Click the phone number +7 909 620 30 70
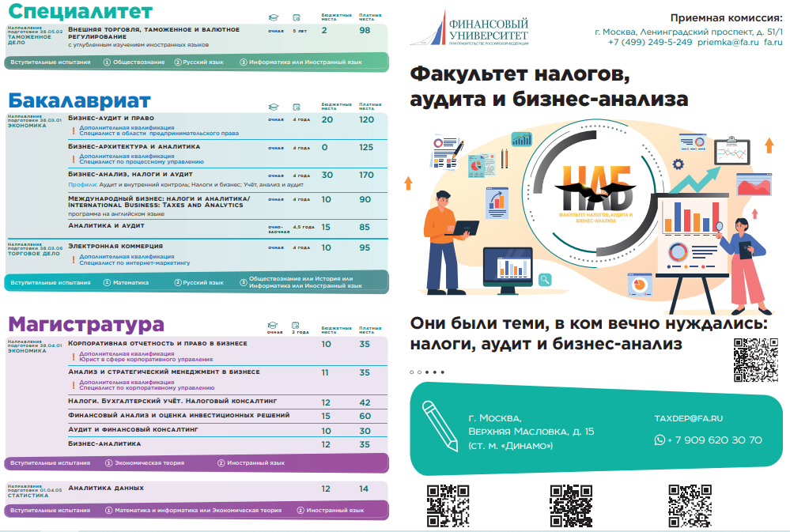The image size is (790, 532). [715, 440]
